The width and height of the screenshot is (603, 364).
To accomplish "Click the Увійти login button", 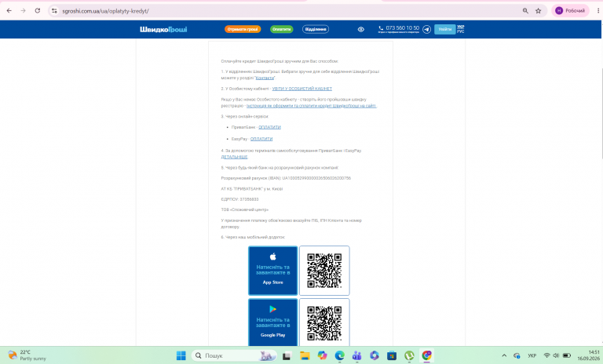I will pyautogui.click(x=445, y=29).
